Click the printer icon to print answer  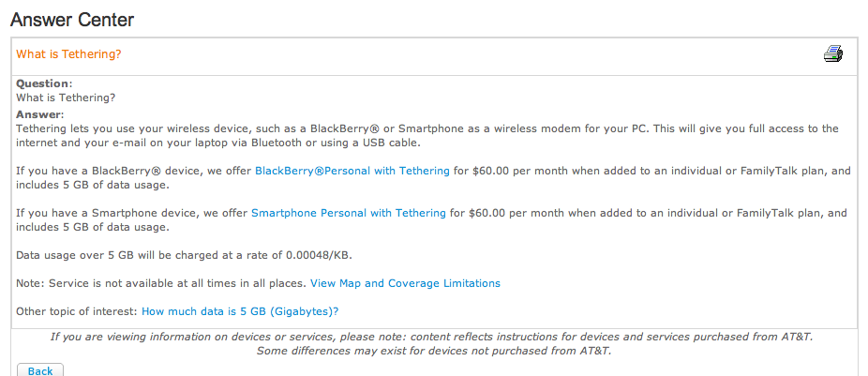833,54
